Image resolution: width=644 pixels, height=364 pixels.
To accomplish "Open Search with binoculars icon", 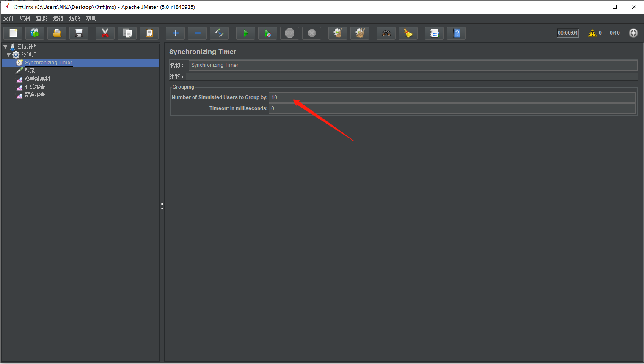I will coord(386,33).
